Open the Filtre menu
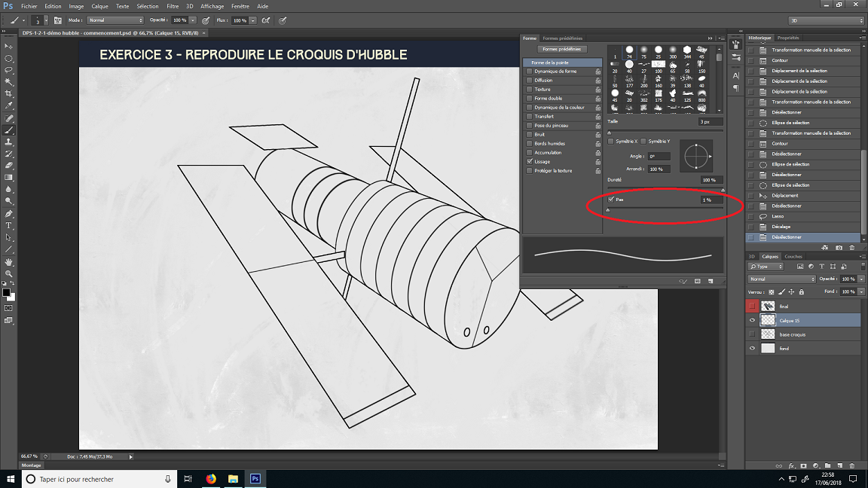This screenshot has width=868, height=488. click(173, 6)
